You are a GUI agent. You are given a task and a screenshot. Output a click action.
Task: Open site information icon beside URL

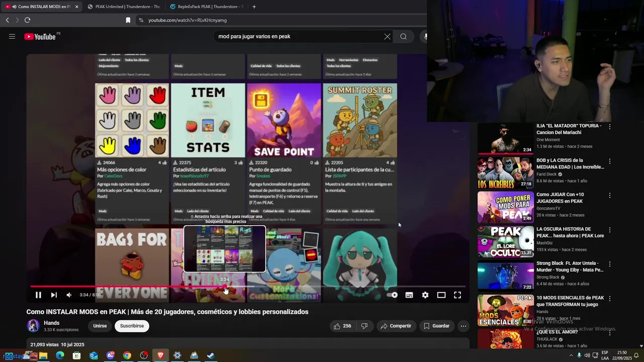click(141, 20)
